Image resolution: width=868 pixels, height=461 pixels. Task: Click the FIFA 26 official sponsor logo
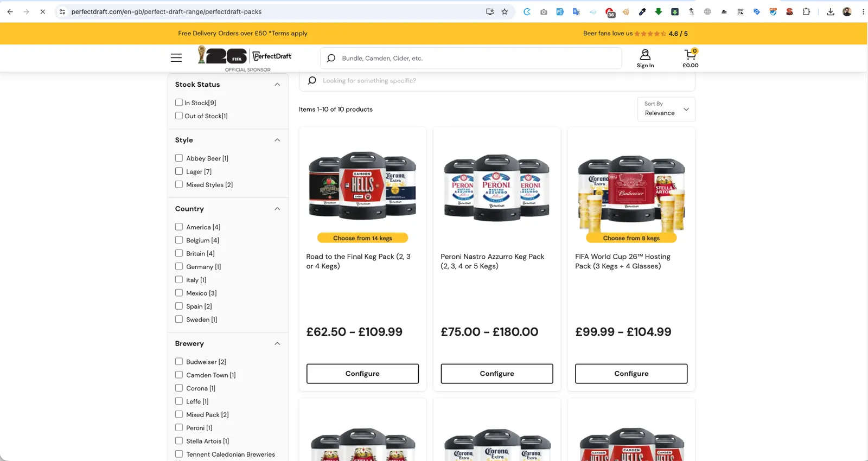(x=222, y=55)
